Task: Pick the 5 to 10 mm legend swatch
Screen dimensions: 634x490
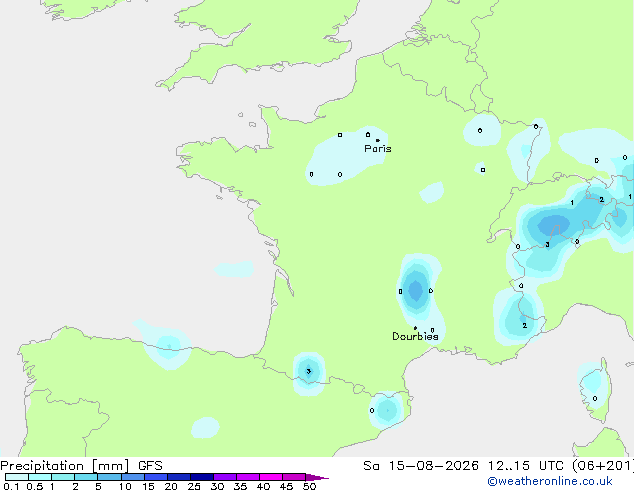Action: 109,477
